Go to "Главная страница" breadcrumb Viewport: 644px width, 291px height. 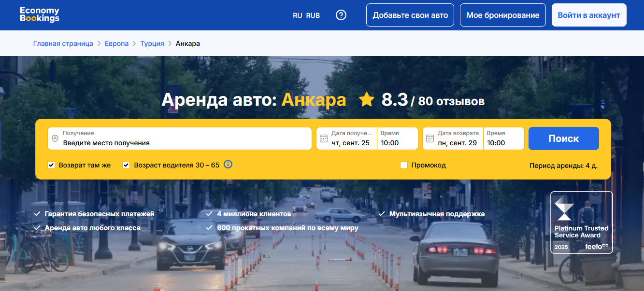click(63, 43)
